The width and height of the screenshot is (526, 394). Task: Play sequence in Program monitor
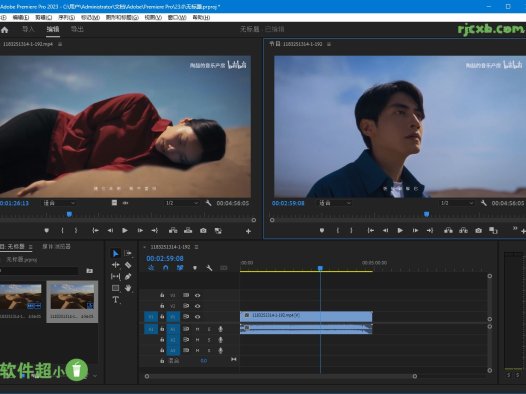click(400, 230)
